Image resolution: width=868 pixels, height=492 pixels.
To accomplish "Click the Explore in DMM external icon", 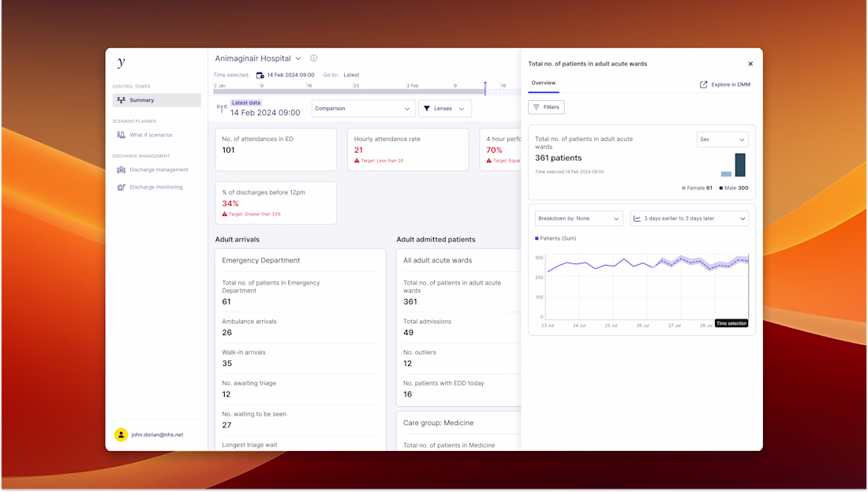I will (704, 84).
